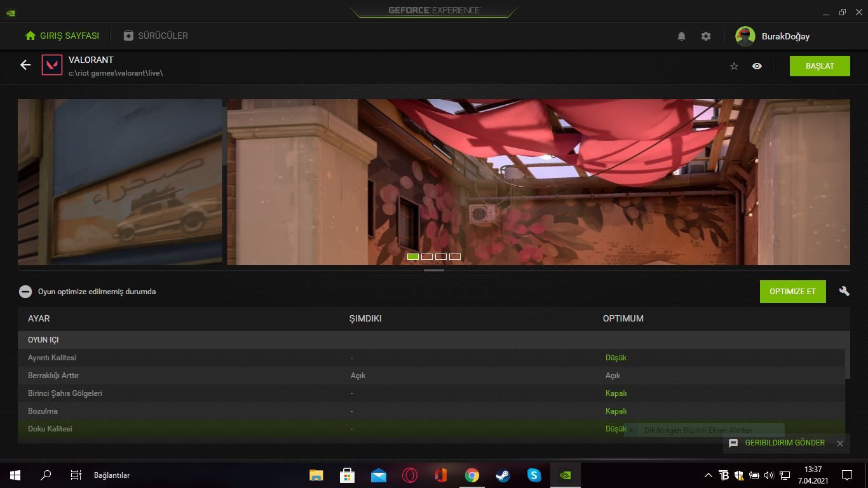Select the Bozulma setting row
This screenshot has height=488, width=868.
coord(431,411)
